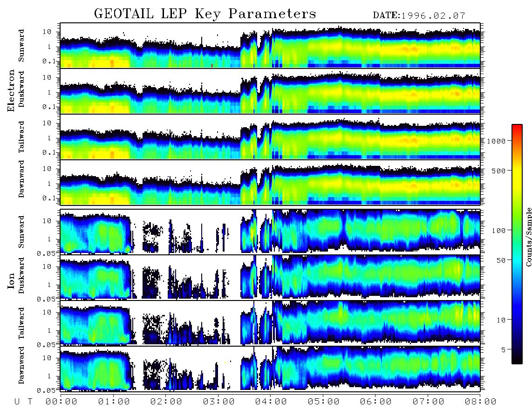Click the 10 tick of Electron Dawnward panel
Screen dimensions: 532x410
click(47, 169)
